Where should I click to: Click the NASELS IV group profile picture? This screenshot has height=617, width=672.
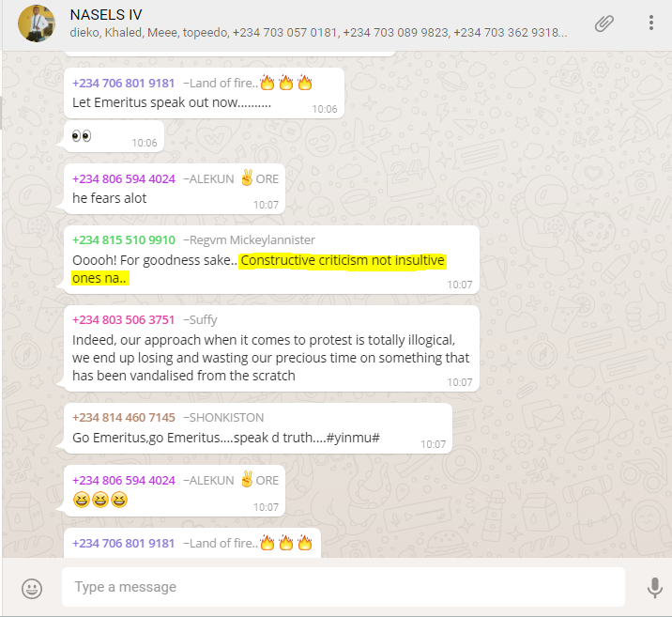click(x=37, y=23)
